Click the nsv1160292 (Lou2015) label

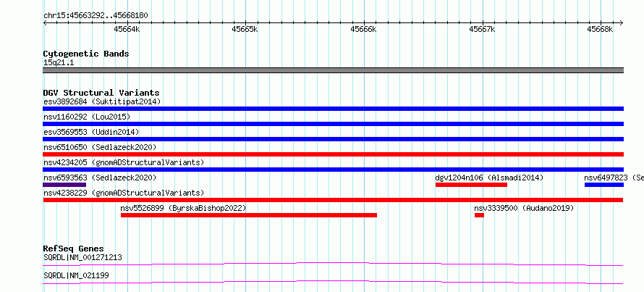tap(87, 117)
